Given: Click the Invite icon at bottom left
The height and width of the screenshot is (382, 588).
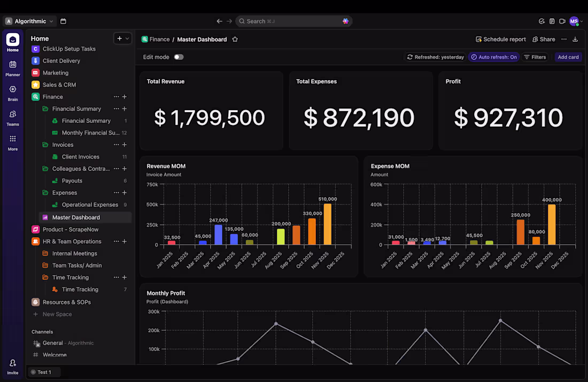Looking at the screenshot, I should (12, 365).
